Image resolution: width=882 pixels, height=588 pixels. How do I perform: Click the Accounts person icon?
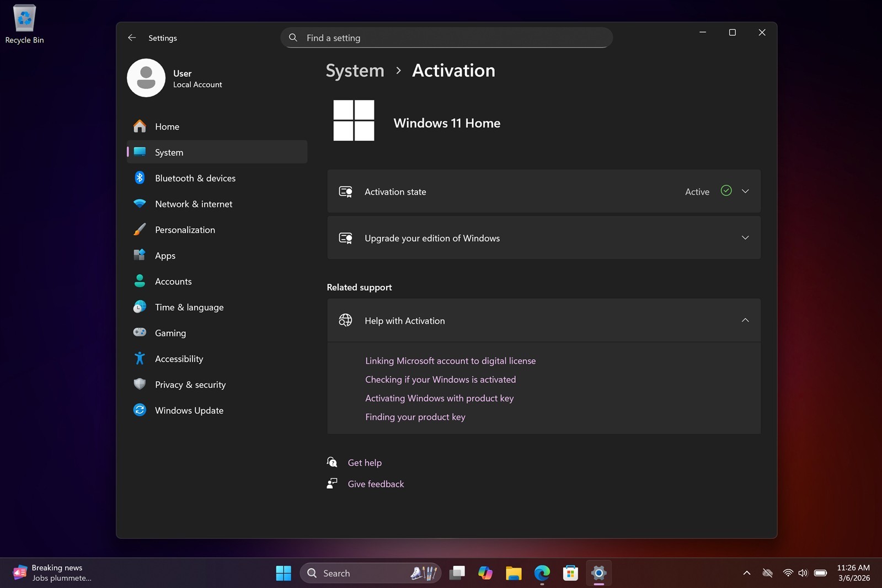coord(140,281)
